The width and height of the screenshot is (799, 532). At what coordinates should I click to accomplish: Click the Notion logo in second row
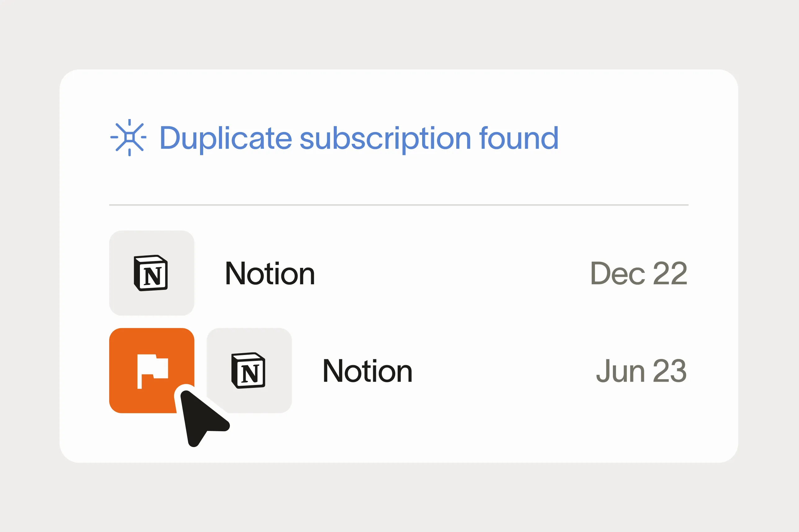(x=248, y=370)
